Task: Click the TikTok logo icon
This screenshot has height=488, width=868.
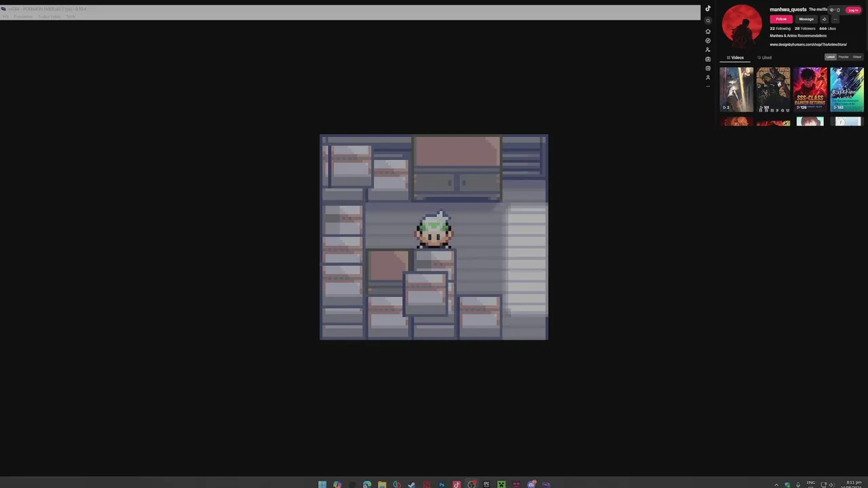Action: 708,9
